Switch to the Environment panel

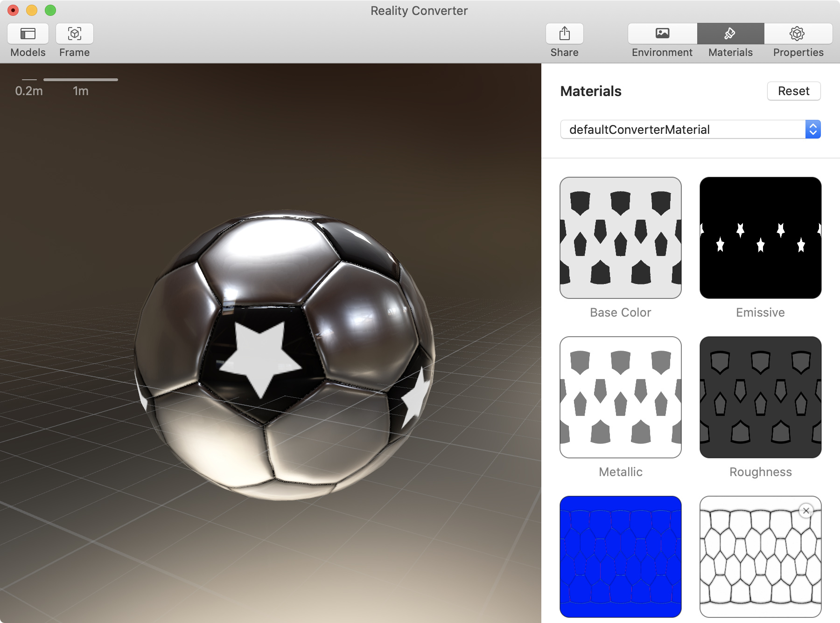click(x=662, y=34)
